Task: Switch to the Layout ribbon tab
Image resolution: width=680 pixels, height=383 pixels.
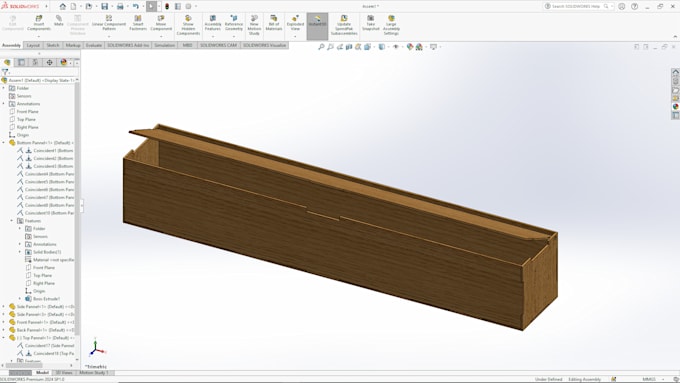Action: [33, 45]
